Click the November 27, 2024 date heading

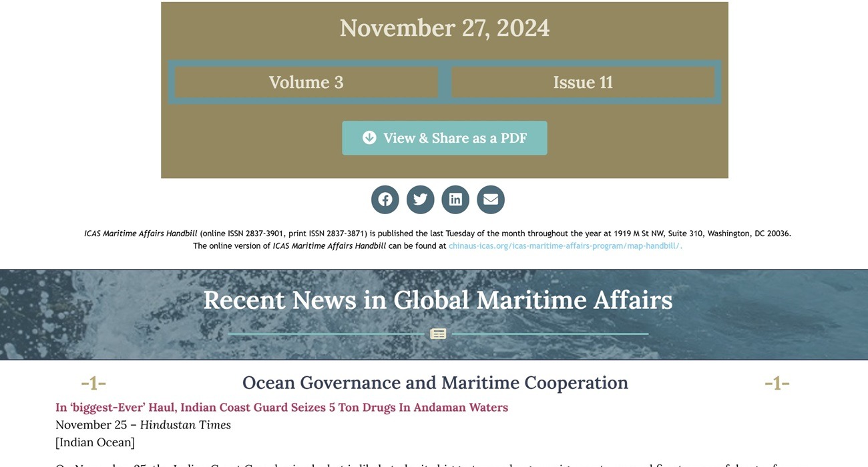click(445, 28)
